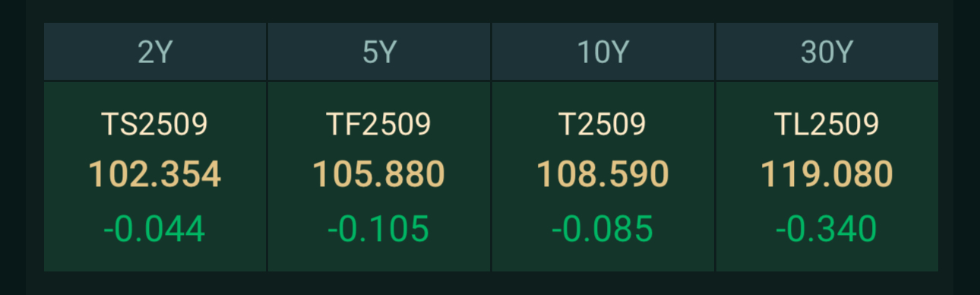Click the -0.340 price change

pos(827,229)
